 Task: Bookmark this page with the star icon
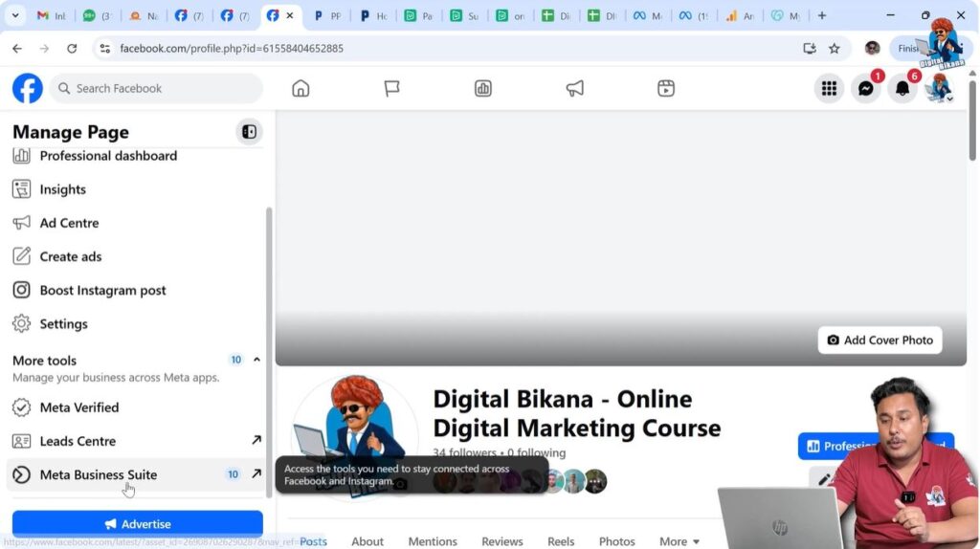point(834,48)
